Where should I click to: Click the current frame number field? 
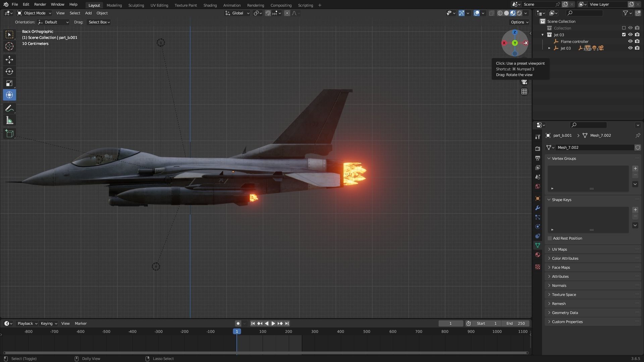tap(450, 323)
